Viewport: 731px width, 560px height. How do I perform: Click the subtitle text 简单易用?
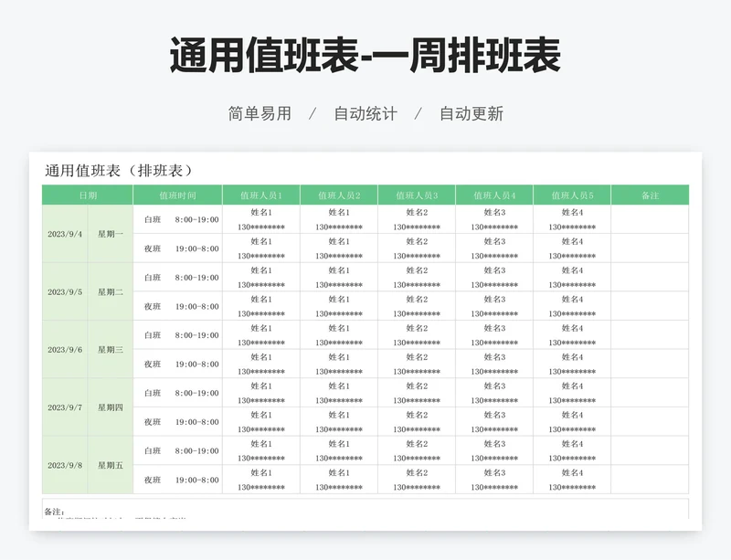pos(260,114)
